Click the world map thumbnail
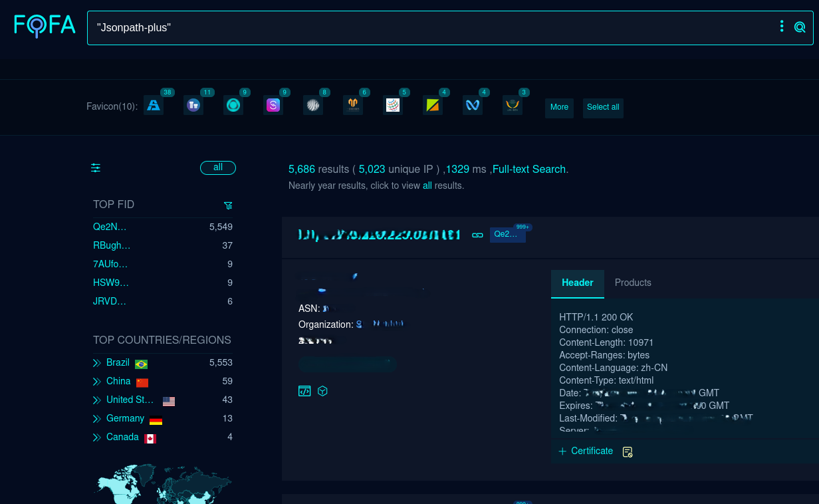Image resolution: width=819 pixels, height=504 pixels. (163, 484)
